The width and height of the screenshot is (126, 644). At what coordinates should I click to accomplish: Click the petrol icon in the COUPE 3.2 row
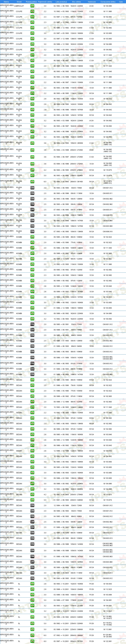tap(32, 50)
